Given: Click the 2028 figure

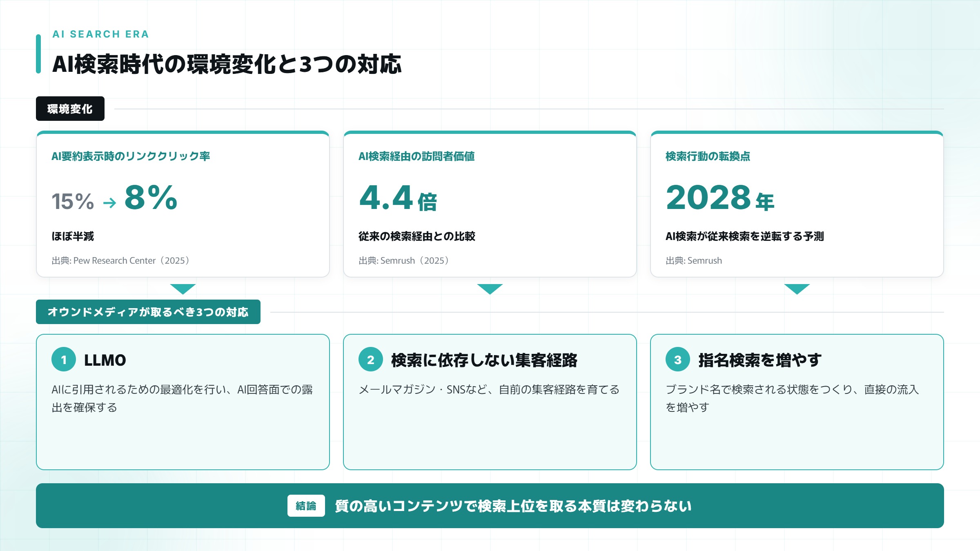Looking at the screenshot, I should tap(708, 198).
